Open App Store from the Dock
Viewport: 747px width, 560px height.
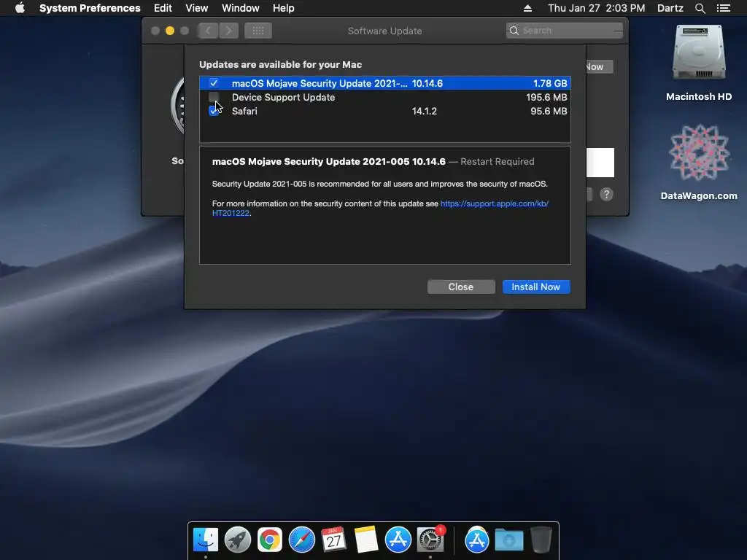coord(398,540)
